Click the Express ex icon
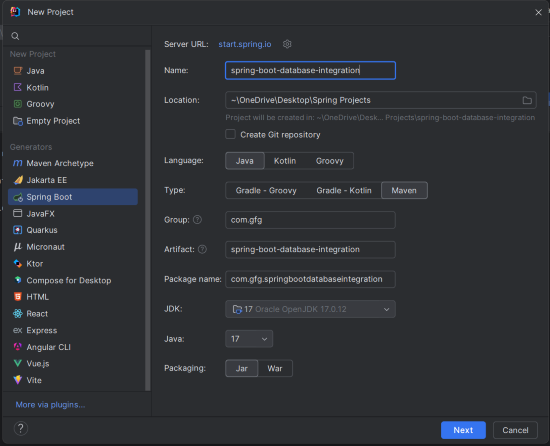This screenshot has height=446, width=550. click(18, 330)
